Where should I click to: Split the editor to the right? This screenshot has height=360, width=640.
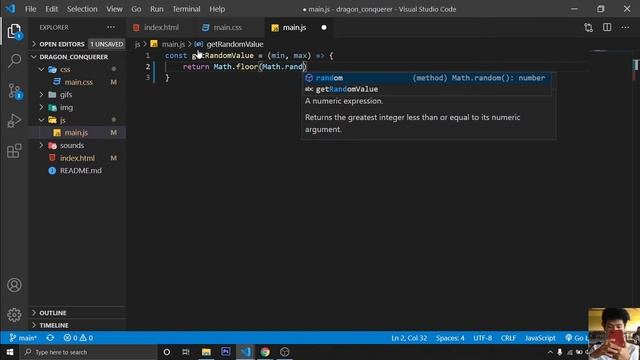607,27
